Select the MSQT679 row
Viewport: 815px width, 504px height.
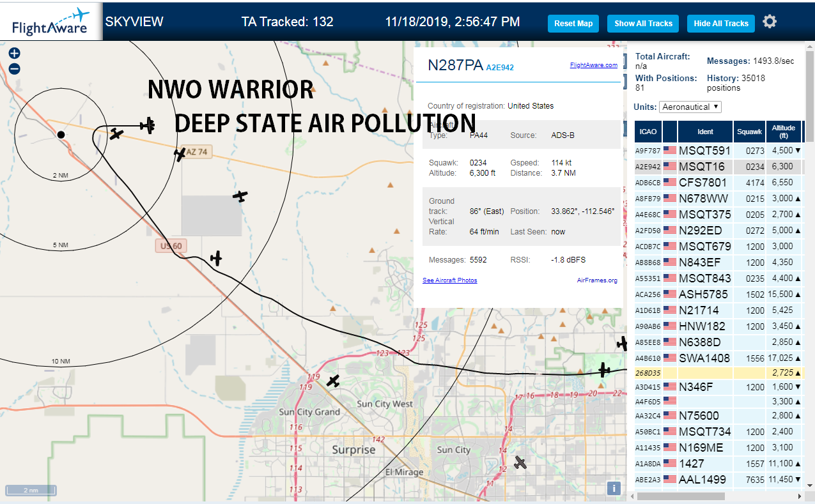click(x=718, y=247)
